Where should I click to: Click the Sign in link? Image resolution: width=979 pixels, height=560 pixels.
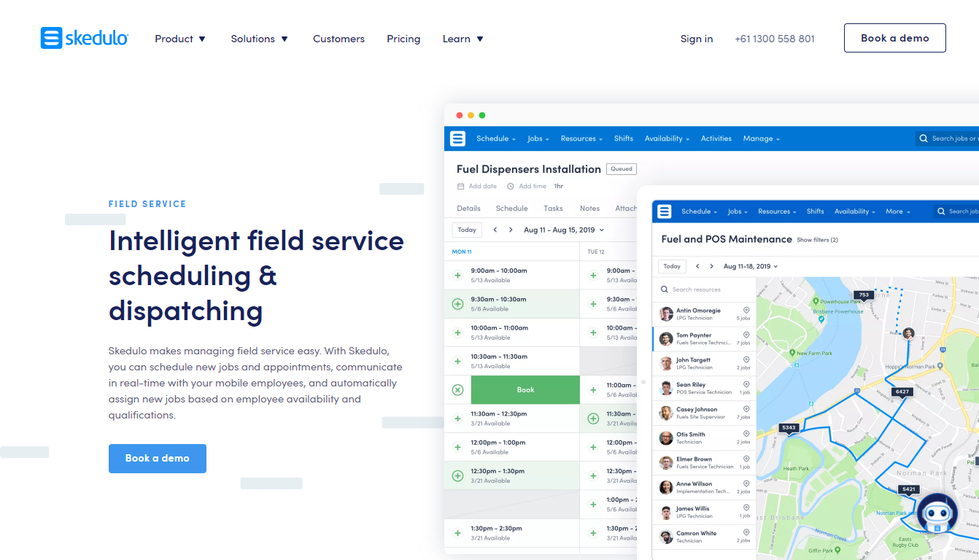[697, 39]
